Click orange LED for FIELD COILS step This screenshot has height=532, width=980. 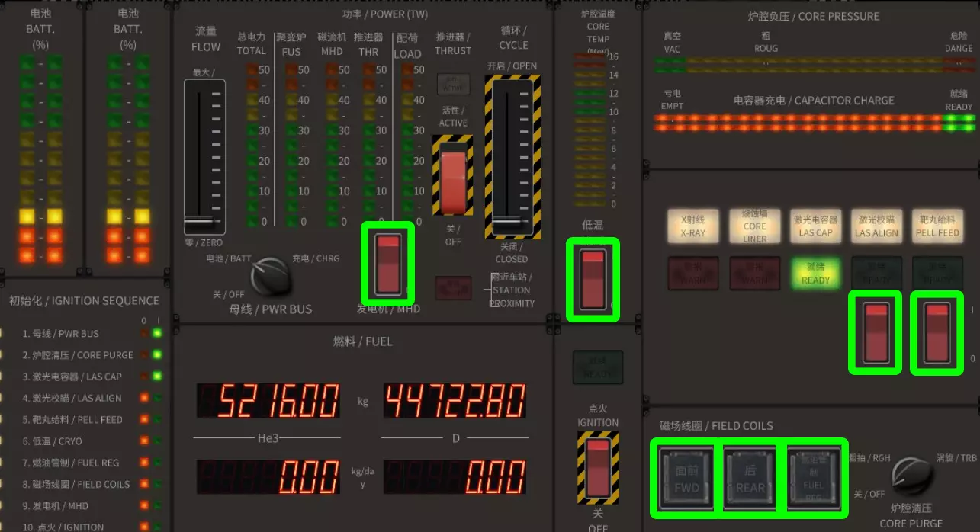[143, 483]
